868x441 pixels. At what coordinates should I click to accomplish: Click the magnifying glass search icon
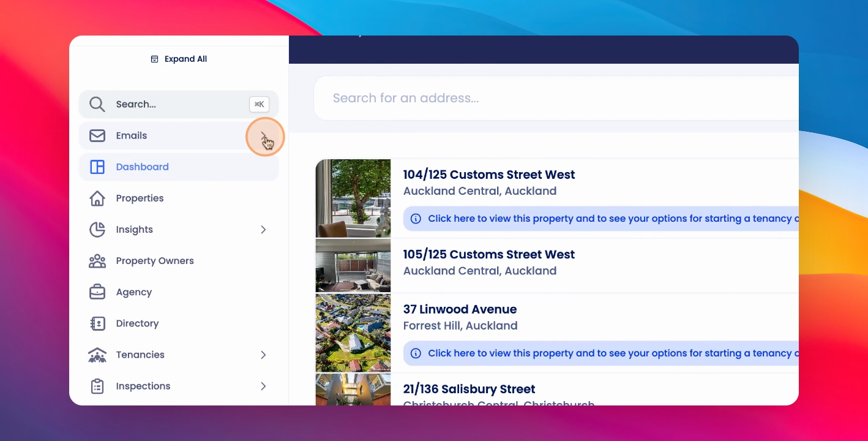(97, 104)
